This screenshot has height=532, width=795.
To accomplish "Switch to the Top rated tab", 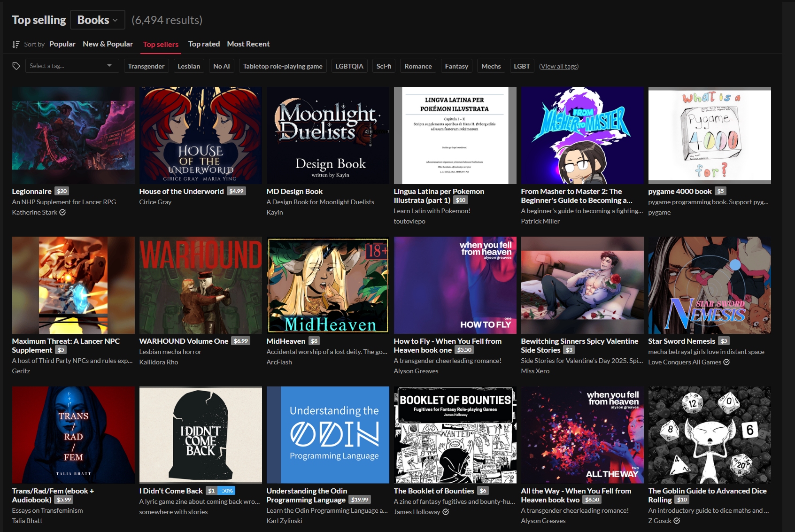I will (204, 44).
